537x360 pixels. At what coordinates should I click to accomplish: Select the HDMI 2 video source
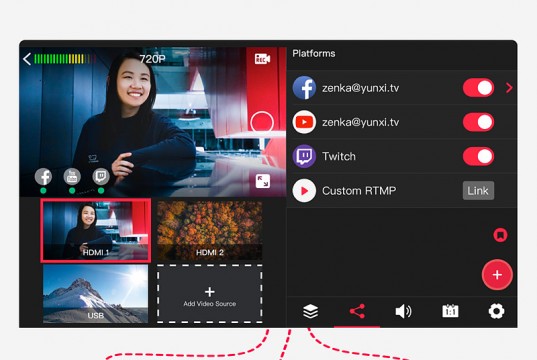pyautogui.click(x=210, y=231)
